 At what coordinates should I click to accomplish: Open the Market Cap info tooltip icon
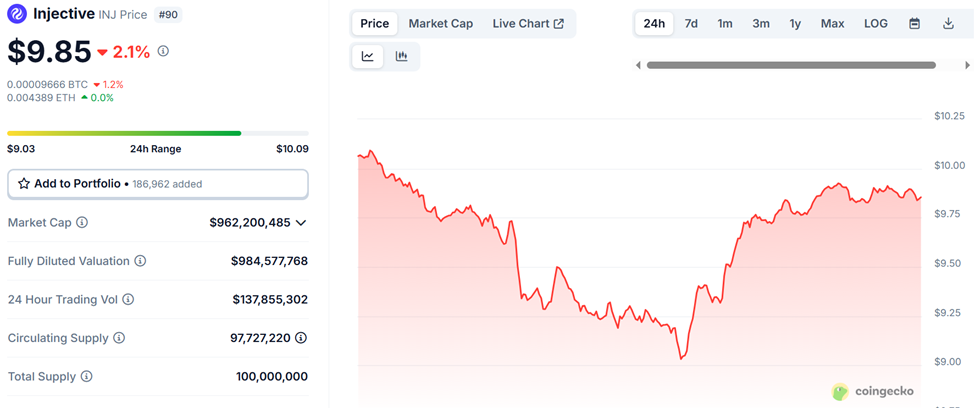click(82, 222)
